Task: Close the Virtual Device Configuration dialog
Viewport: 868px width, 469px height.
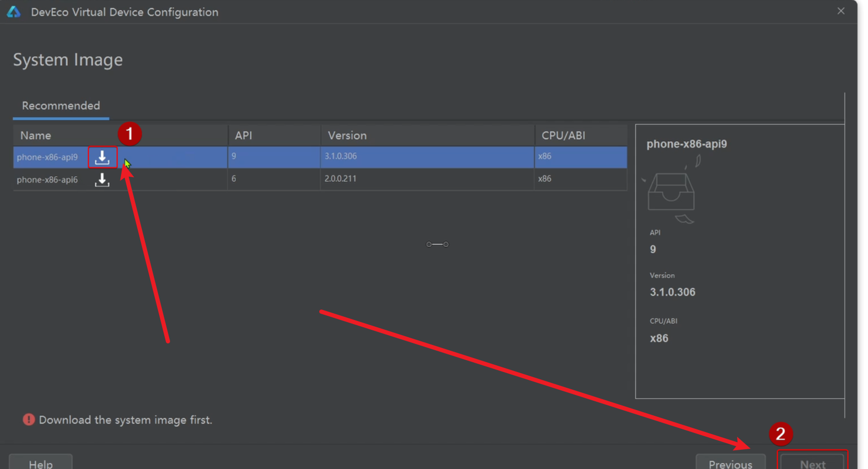Action: (x=841, y=11)
